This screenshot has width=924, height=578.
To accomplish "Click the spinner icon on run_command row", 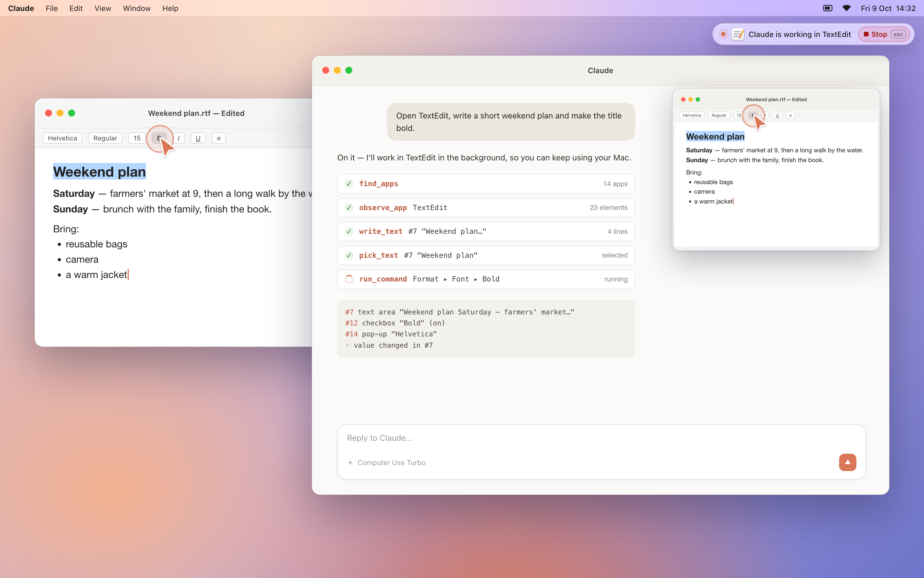I will [349, 279].
